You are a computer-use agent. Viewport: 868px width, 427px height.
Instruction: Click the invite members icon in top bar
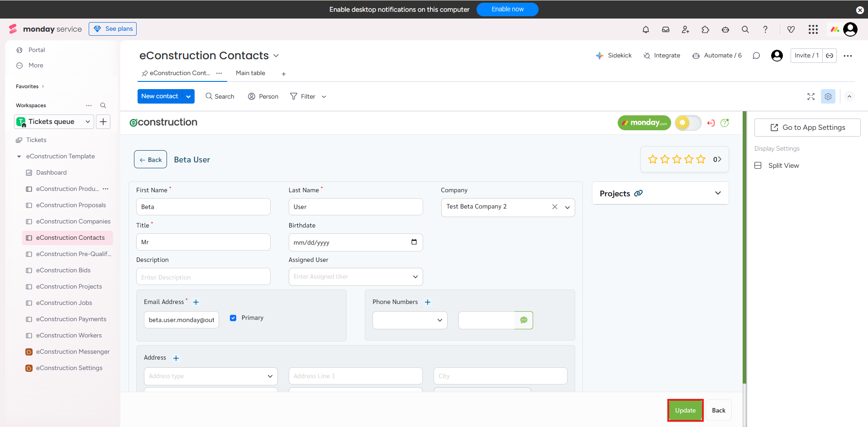coord(685,29)
